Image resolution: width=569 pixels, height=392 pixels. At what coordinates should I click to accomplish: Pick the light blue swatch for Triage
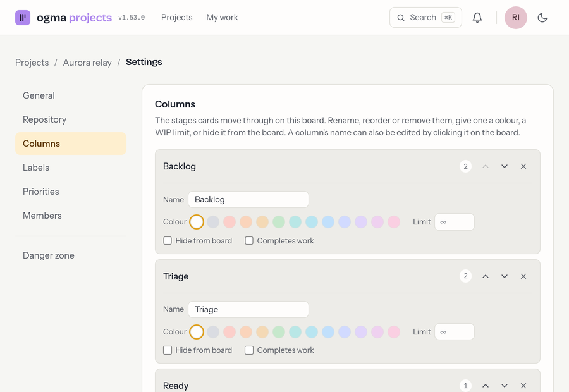coord(328,332)
